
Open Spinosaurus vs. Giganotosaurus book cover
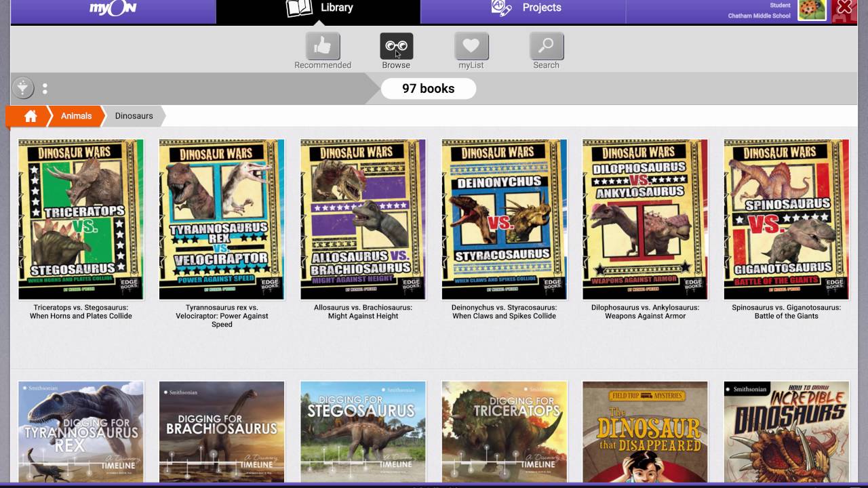pos(787,220)
